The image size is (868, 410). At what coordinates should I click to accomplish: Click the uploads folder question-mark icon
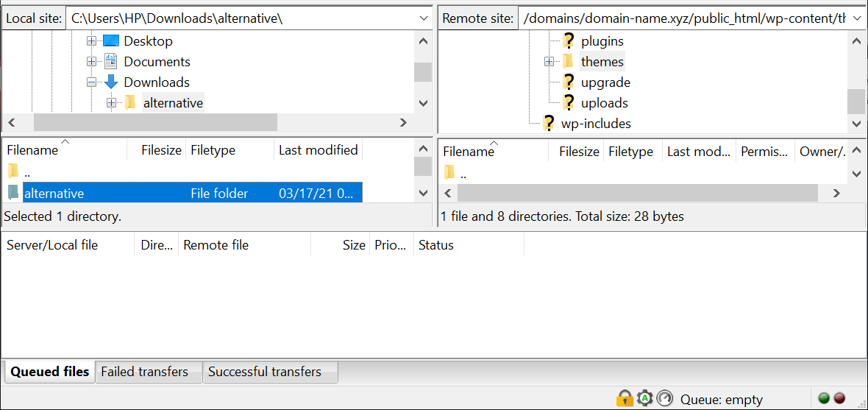pos(568,103)
